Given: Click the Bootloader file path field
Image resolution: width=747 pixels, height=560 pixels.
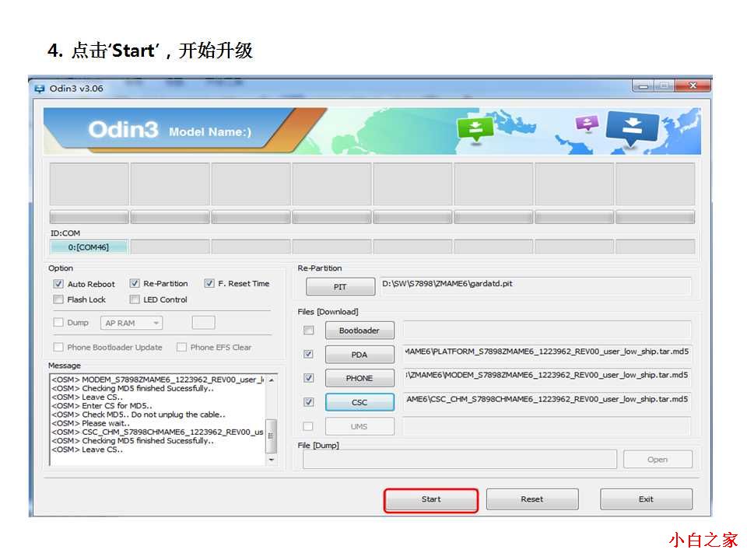Looking at the screenshot, I should (547, 330).
